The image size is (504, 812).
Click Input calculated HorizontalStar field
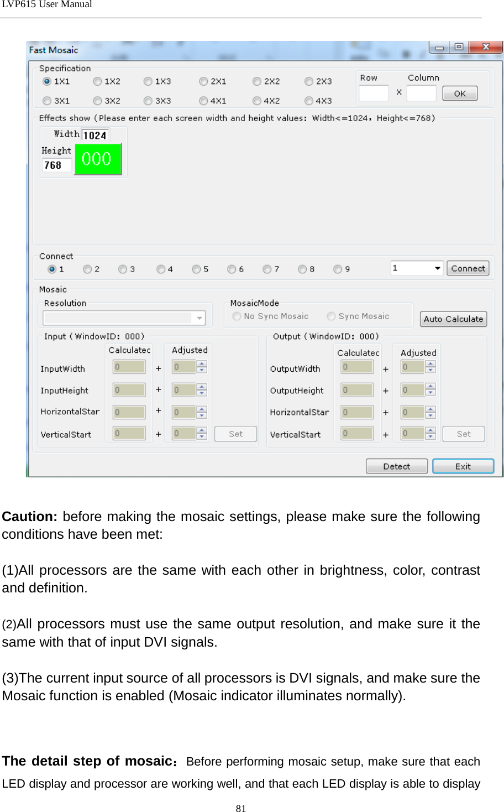click(129, 412)
